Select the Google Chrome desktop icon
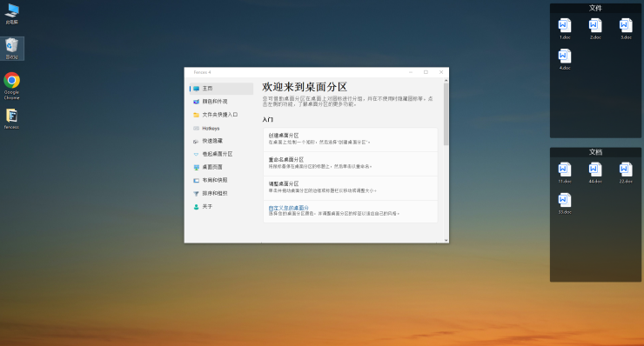This screenshot has height=346, width=644. point(12,85)
